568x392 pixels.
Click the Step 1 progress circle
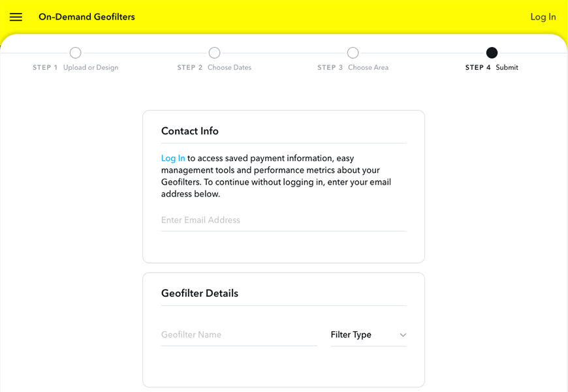click(x=75, y=53)
